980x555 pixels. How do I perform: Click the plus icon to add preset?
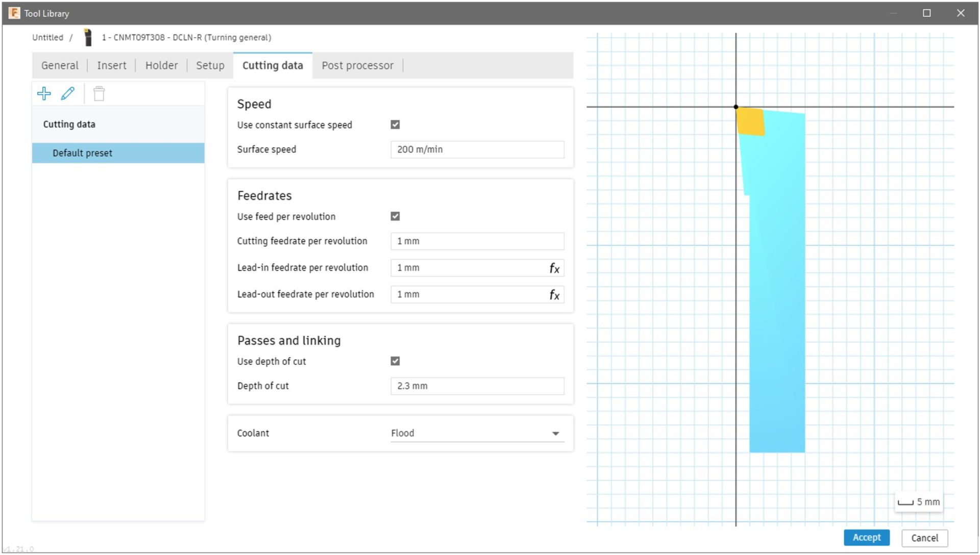[44, 94]
